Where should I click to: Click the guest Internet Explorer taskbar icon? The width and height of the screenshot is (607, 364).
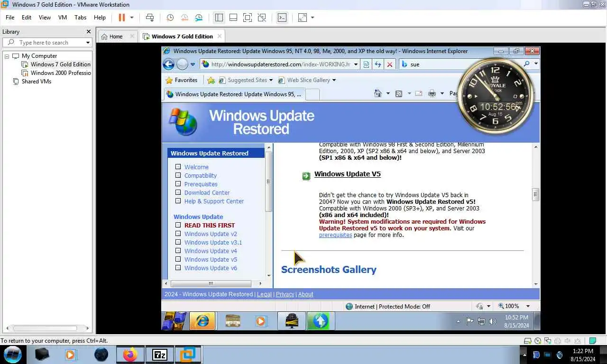[202, 321]
